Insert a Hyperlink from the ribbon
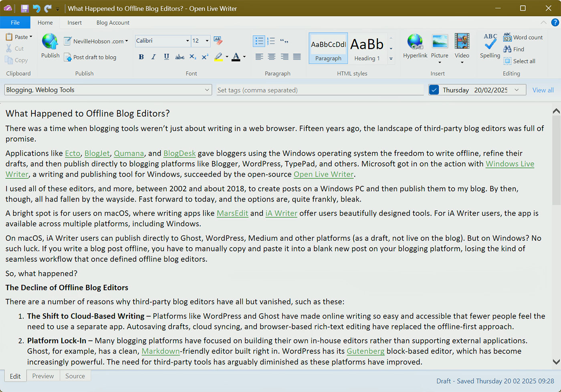Screen dimensions: 561x392 pos(415,42)
